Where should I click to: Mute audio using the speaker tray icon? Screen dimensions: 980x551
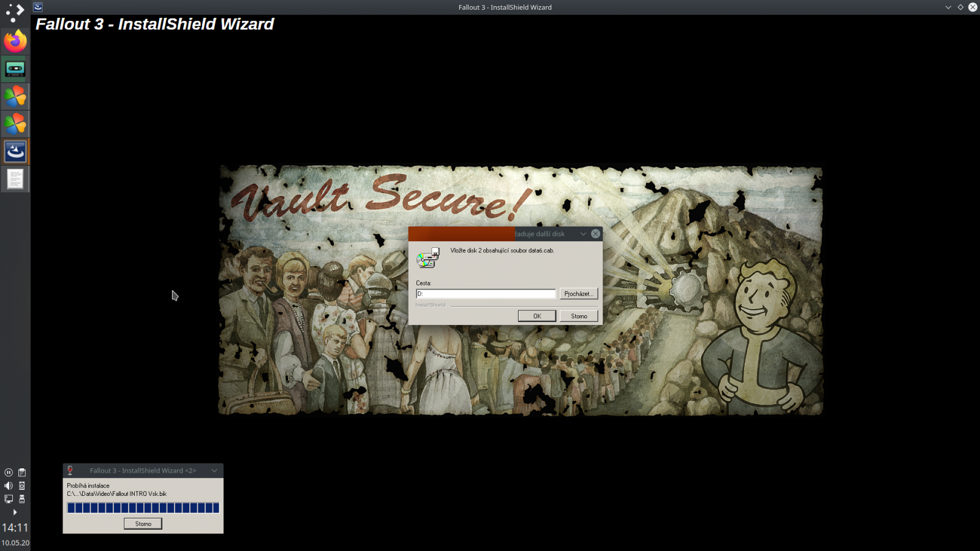tap(8, 485)
